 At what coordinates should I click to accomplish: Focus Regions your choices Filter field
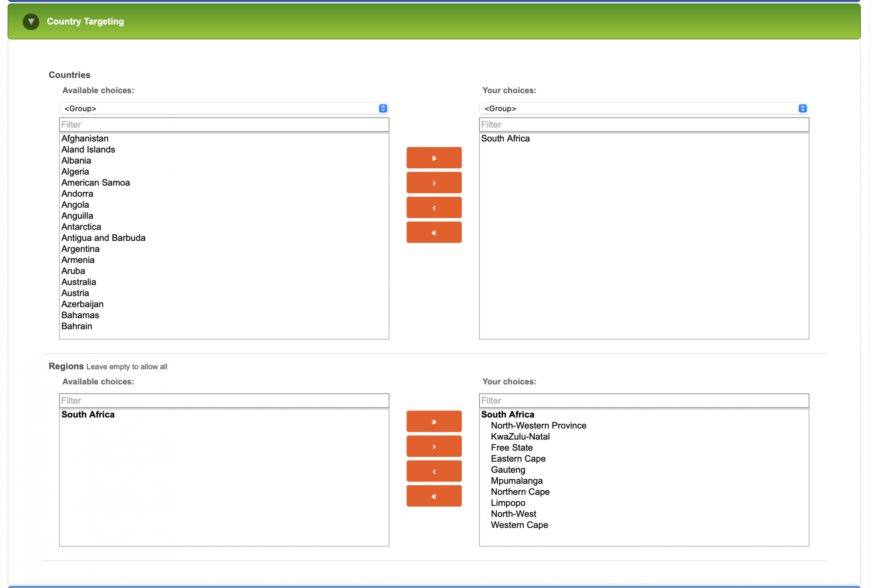[644, 400]
